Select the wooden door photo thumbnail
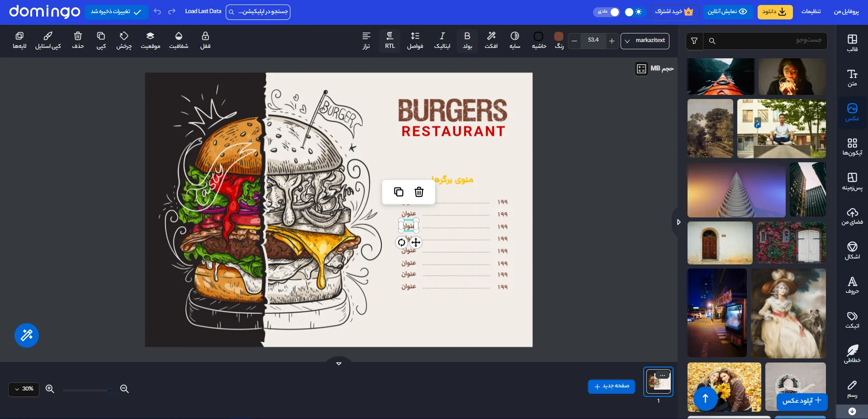Image resolution: width=868 pixels, height=419 pixels. [x=720, y=243]
